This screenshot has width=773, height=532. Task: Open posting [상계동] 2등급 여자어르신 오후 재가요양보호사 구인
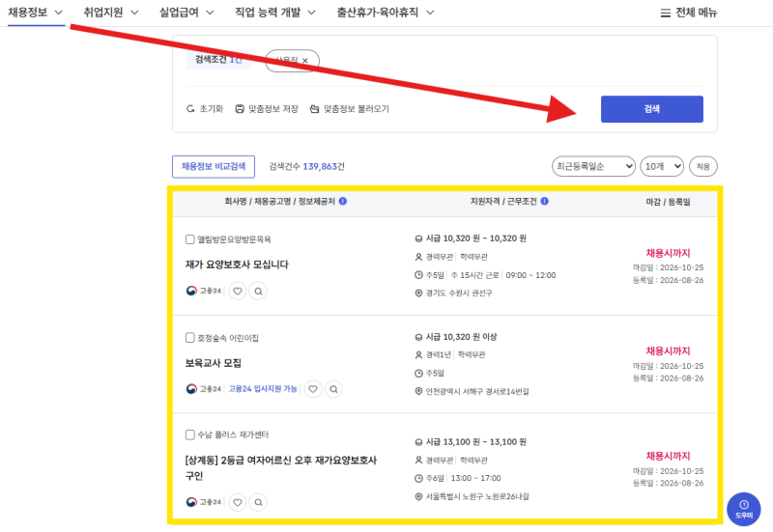(x=281, y=468)
